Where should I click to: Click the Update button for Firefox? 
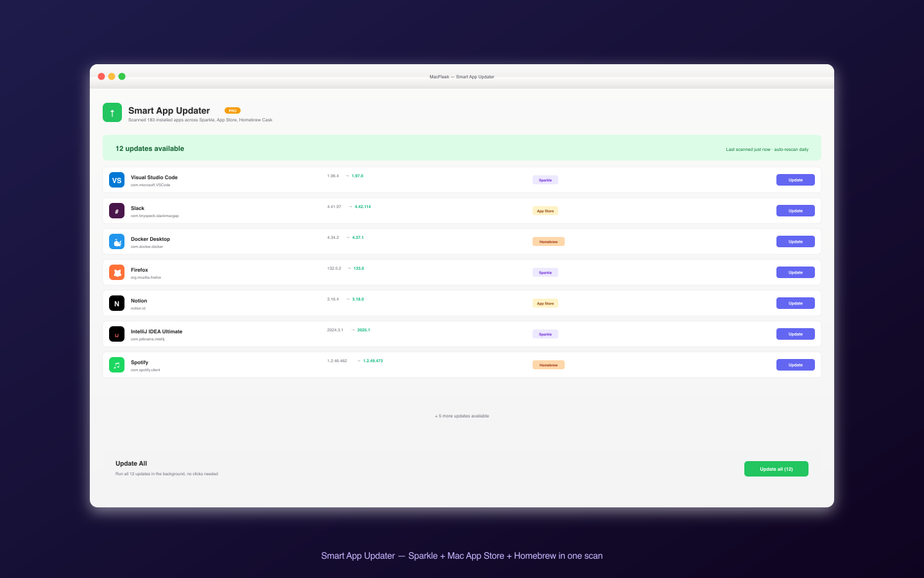[x=796, y=272]
